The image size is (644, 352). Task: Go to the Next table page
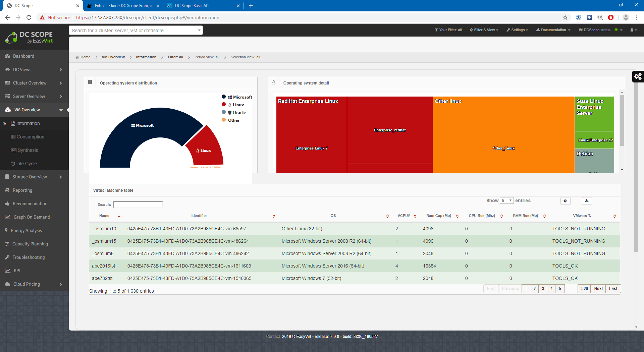[x=598, y=289]
